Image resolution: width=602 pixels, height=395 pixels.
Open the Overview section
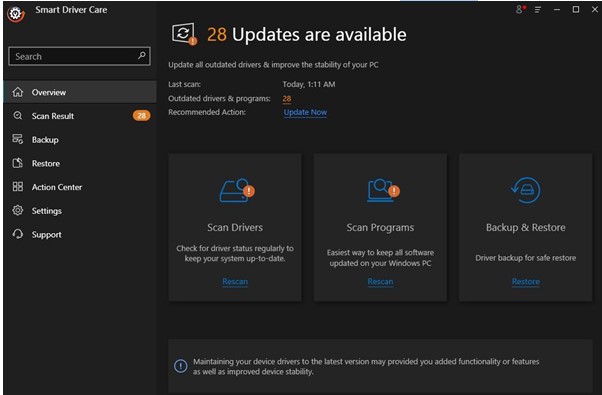[x=80, y=92]
